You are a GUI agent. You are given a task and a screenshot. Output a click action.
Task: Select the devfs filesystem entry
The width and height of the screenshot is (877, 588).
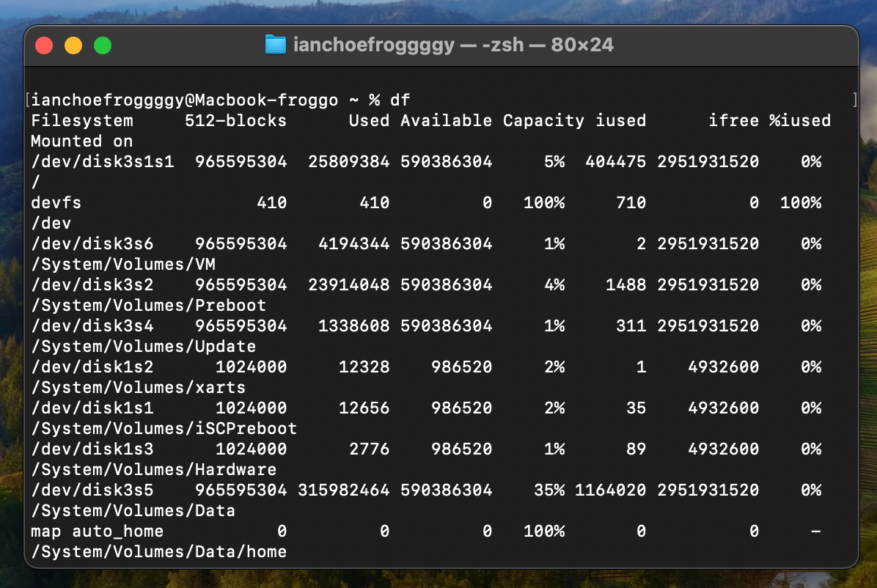click(x=56, y=202)
